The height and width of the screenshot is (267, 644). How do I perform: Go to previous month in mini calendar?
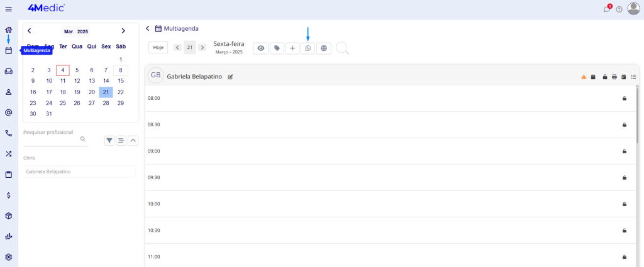tap(29, 31)
